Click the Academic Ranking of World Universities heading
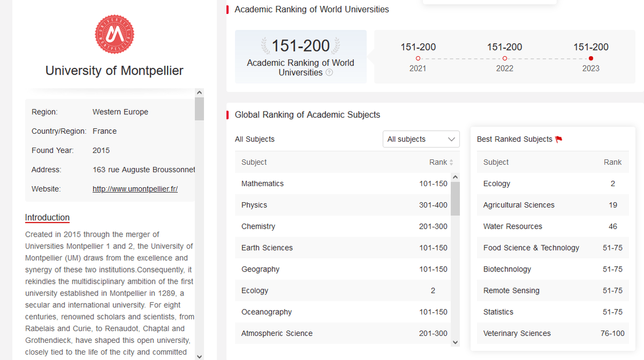Image resolution: width=644 pixels, height=360 pixels. tap(312, 9)
